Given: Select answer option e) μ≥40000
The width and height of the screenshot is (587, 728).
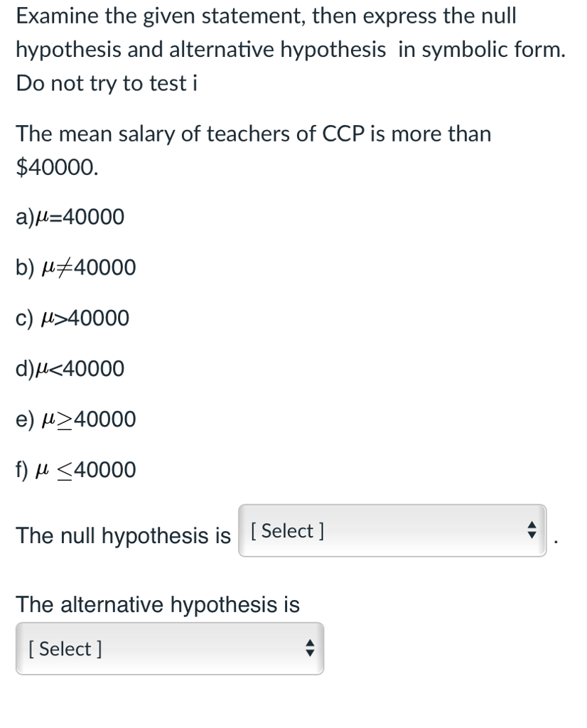Looking at the screenshot, I should click(x=75, y=419).
